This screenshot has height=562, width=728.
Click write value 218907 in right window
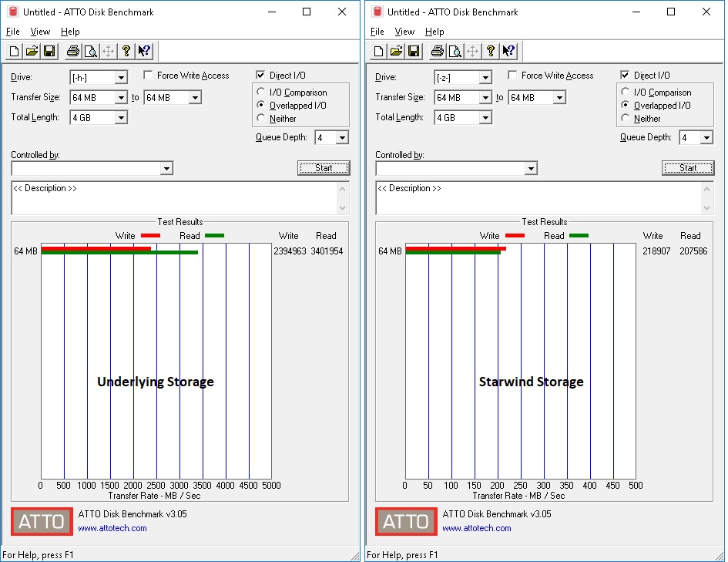656,251
